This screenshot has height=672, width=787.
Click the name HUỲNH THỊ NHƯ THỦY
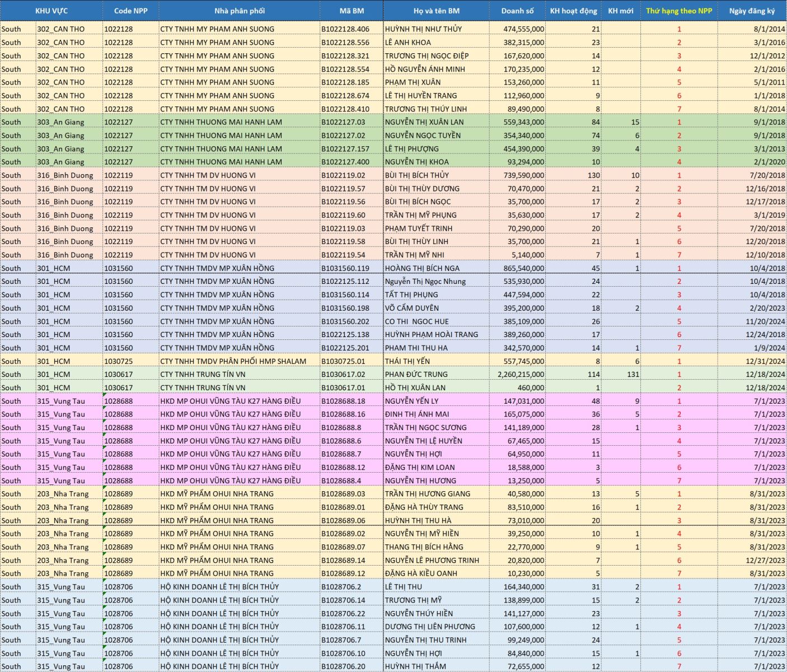point(423,29)
